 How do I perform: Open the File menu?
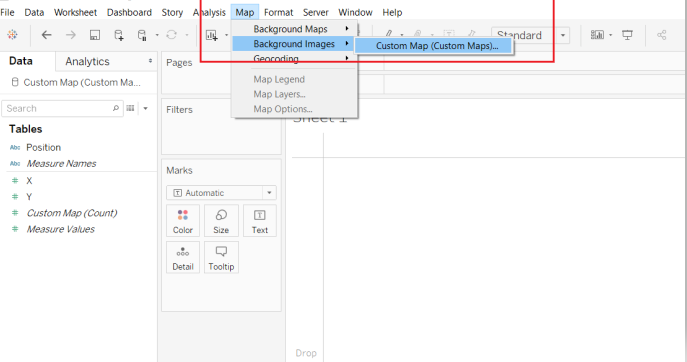[x=7, y=12]
